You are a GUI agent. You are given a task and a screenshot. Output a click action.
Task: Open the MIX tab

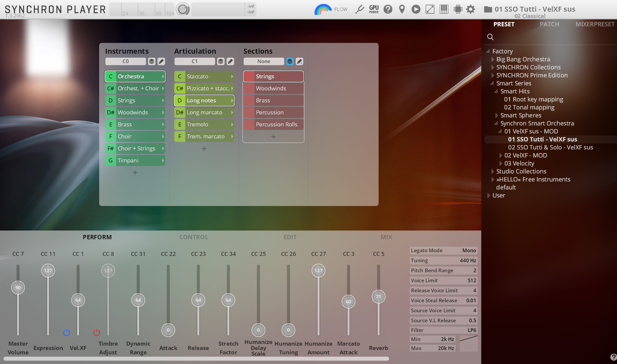coord(386,237)
